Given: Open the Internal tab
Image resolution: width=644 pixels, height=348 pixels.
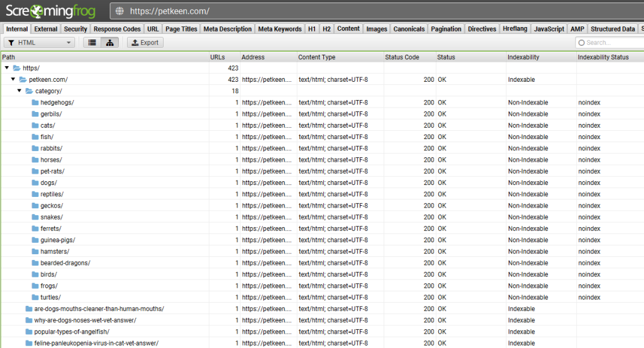Looking at the screenshot, I should coord(17,29).
